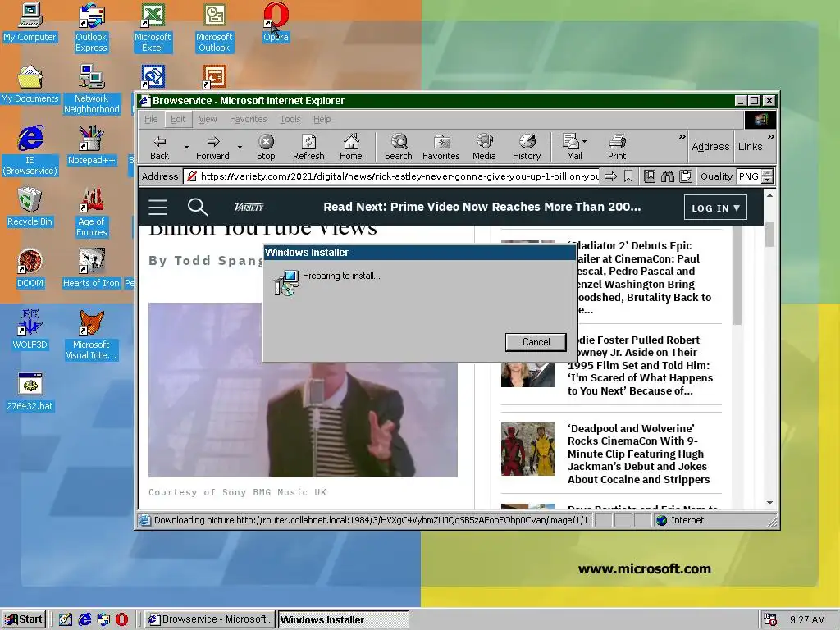840x630 pixels.
Task: Refresh the current page
Action: click(x=308, y=148)
